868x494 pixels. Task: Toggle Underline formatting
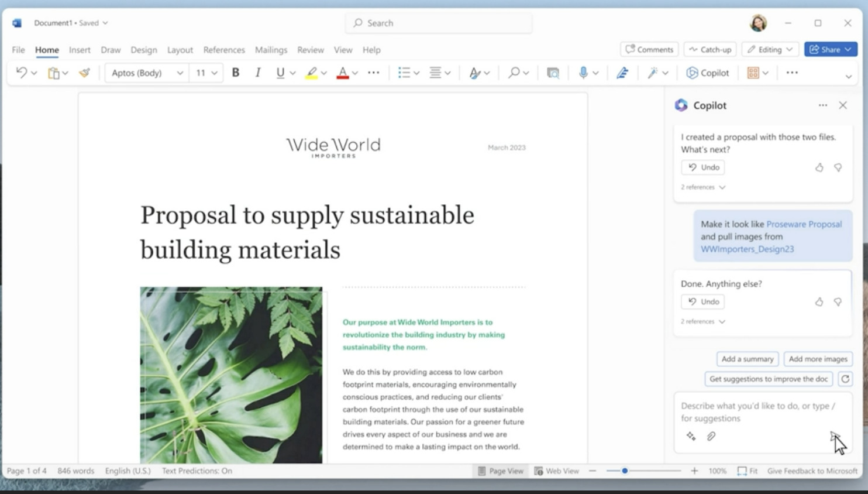[x=280, y=73]
